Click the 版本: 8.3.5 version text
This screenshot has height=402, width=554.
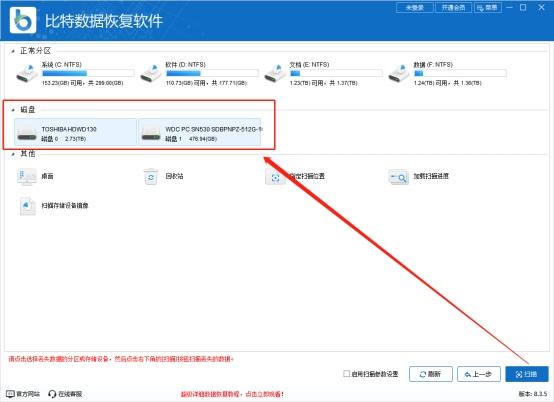coord(533,394)
